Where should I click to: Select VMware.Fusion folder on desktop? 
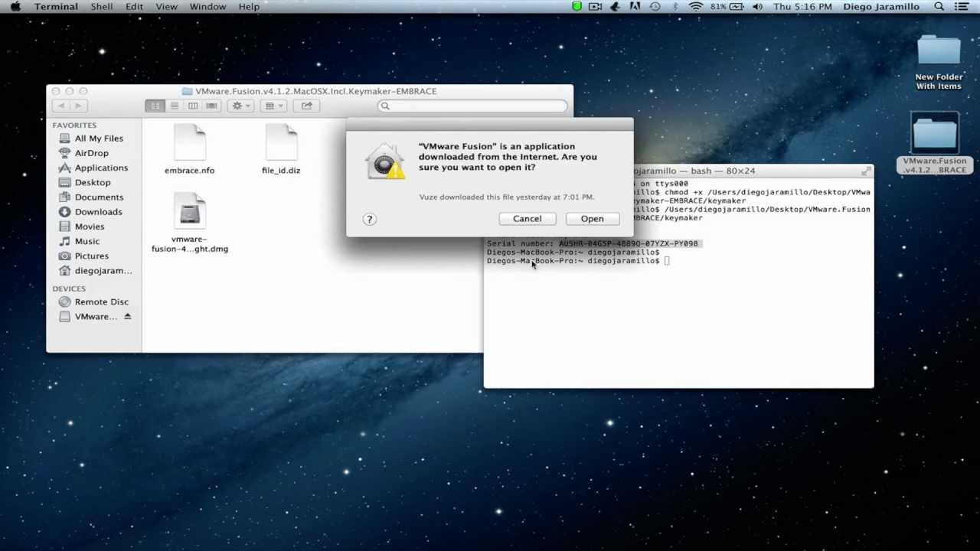pyautogui.click(x=935, y=144)
